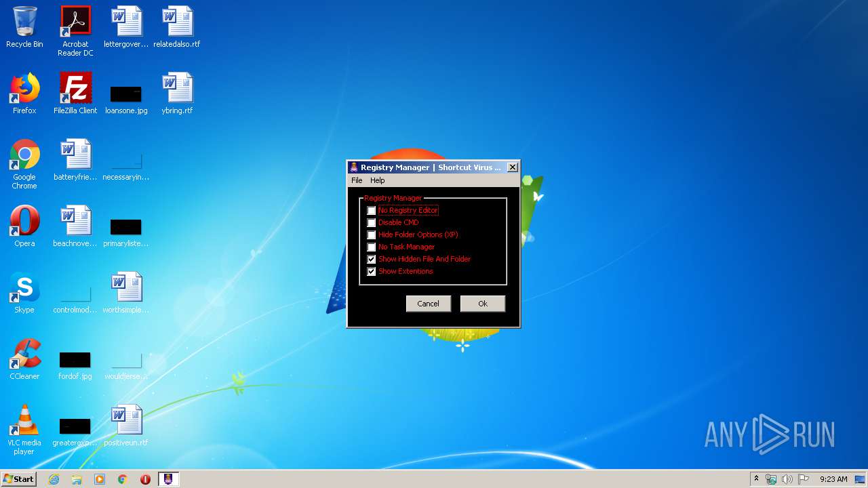The image size is (868, 488).
Task: Select the lettergover Word document icon
Action: (126, 27)
